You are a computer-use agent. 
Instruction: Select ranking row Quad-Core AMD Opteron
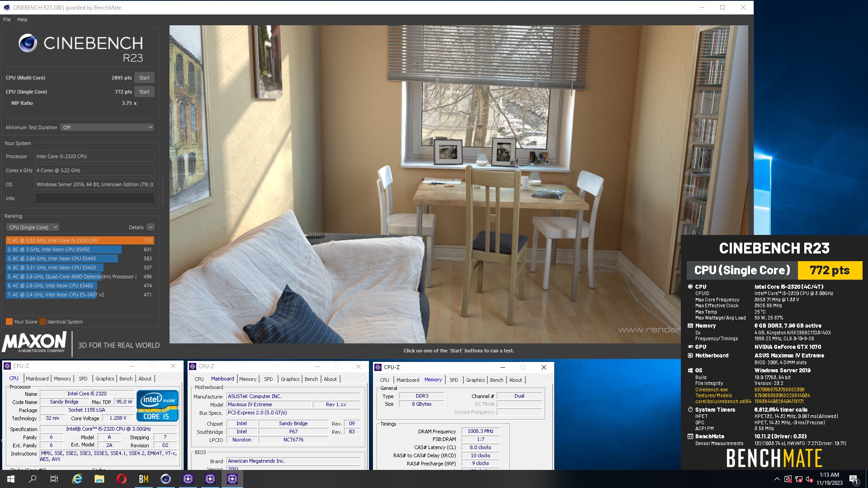click(80, 277)
